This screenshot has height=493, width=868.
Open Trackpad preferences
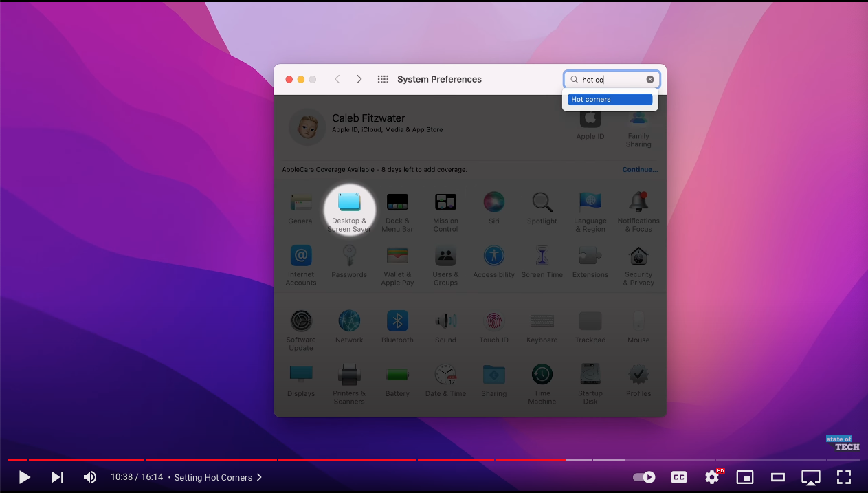click(x=590, y=321)
